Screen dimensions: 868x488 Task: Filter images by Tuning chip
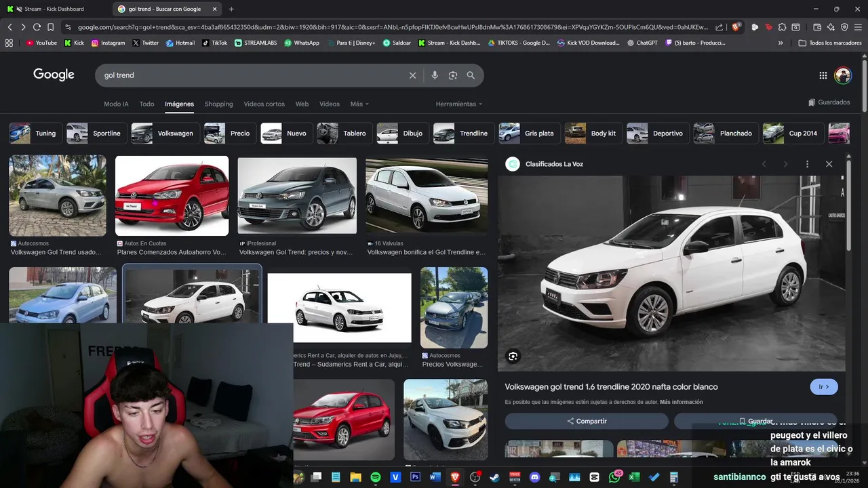(x=35, y=134)
